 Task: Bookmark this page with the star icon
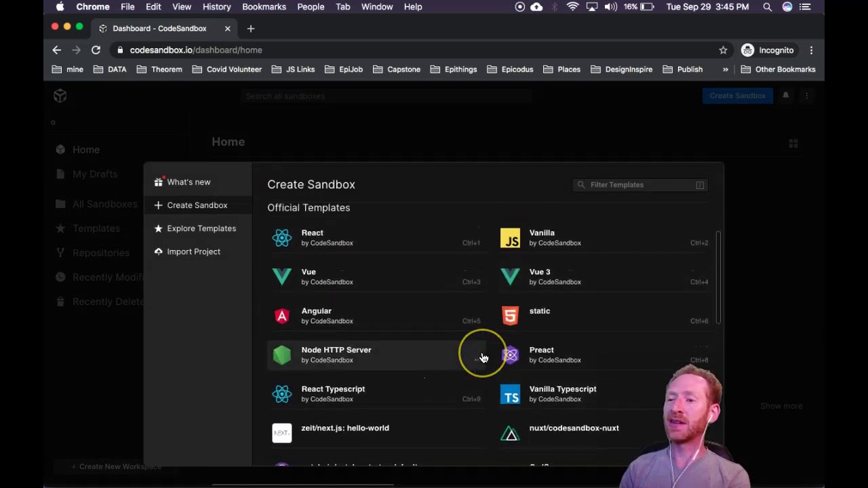coord(723,50)
